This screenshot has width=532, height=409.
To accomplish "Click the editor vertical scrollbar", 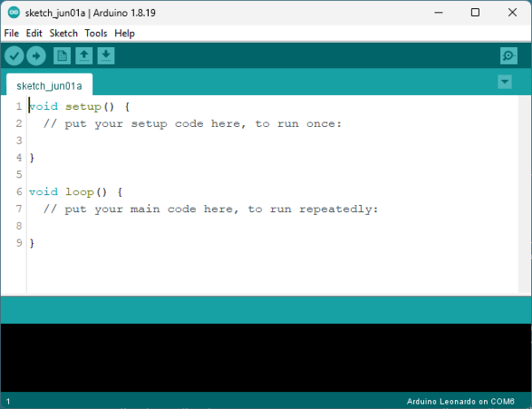I will tap(525, 193).
